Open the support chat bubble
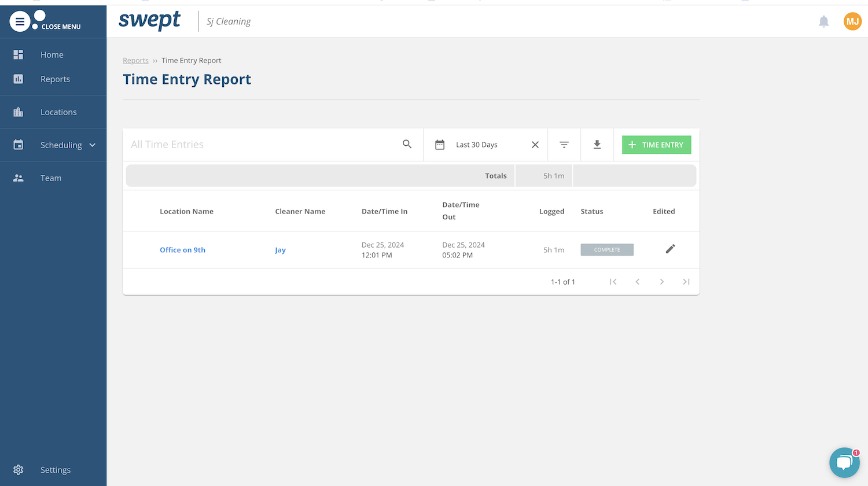This screenshot has width=868, height=486. 844,462
